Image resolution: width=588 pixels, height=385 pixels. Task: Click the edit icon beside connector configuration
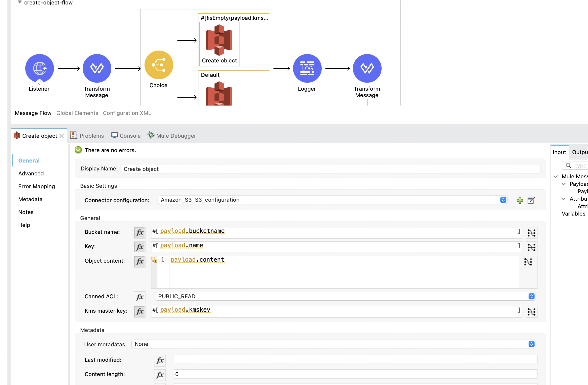531,200
